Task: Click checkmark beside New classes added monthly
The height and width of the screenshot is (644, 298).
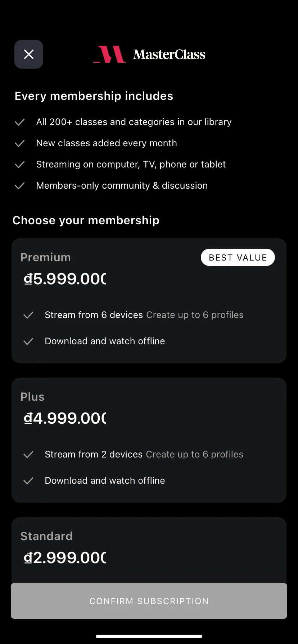Action: pyautogui.click(x=19, y=143)
